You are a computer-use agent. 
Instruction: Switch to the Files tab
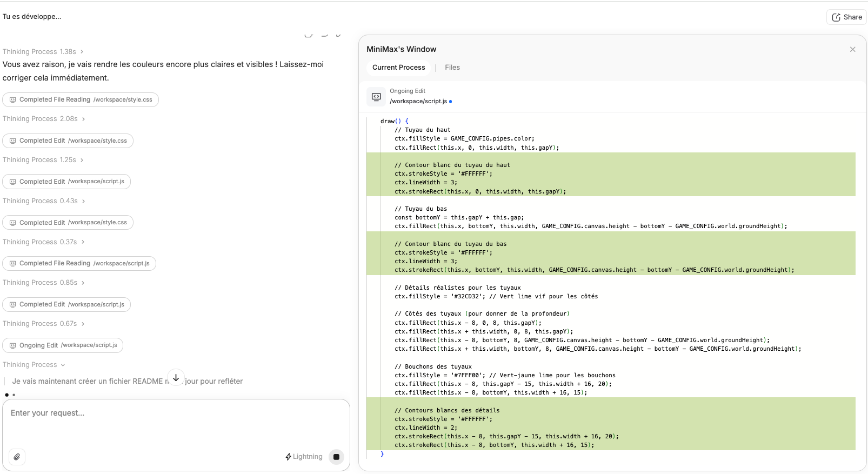pos(452,68)
